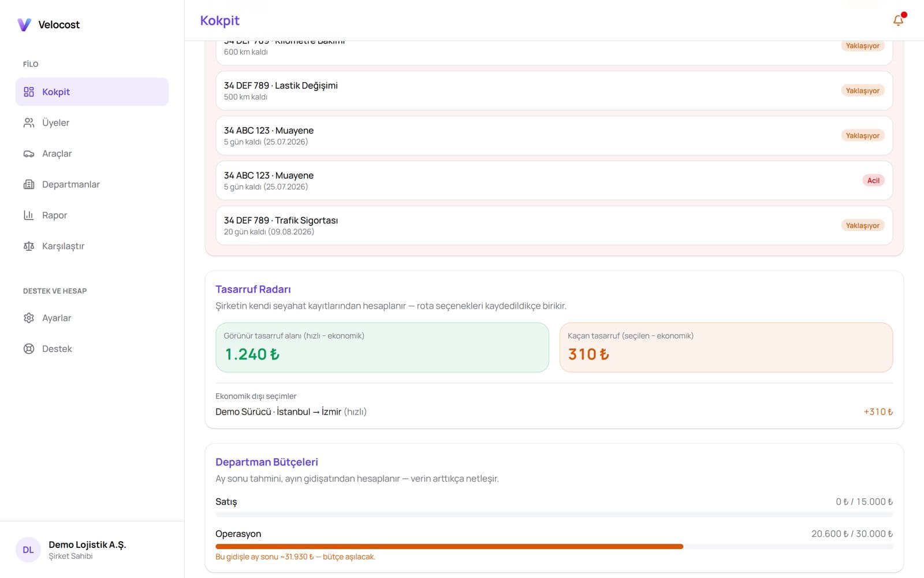This screenshot has width=924, height=578.
Task: Click the Satış budget progress bar
Action: point(554,514)
